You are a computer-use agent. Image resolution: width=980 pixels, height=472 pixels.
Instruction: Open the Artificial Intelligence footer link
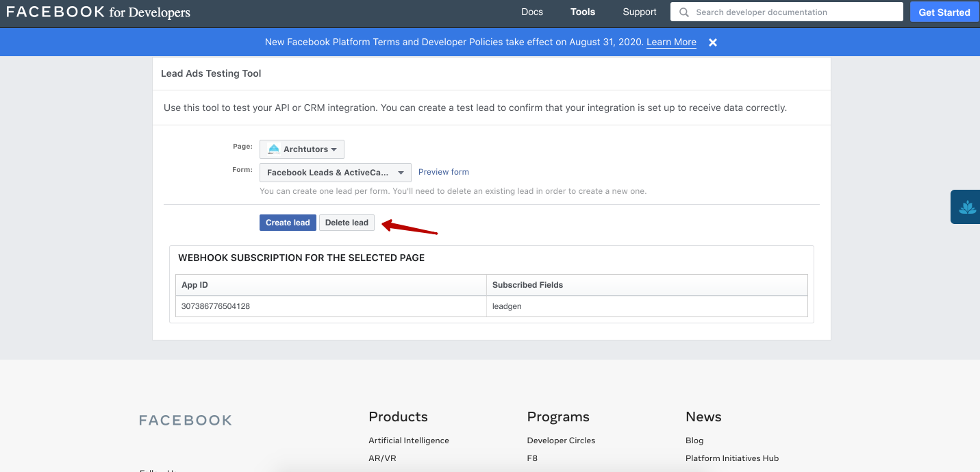click(x=409, y=440)
